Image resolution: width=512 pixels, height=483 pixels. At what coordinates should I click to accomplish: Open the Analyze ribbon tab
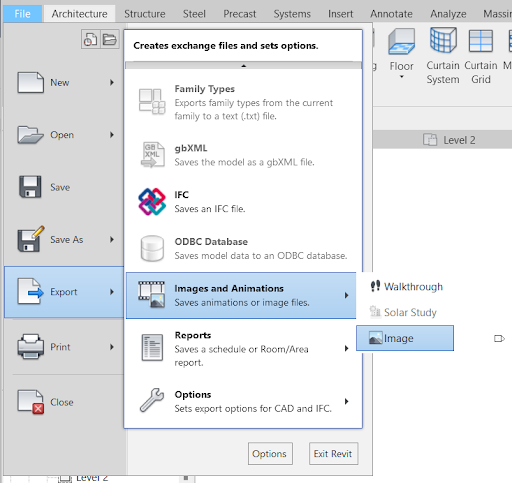pyautogui.click(x=448, y=14)
